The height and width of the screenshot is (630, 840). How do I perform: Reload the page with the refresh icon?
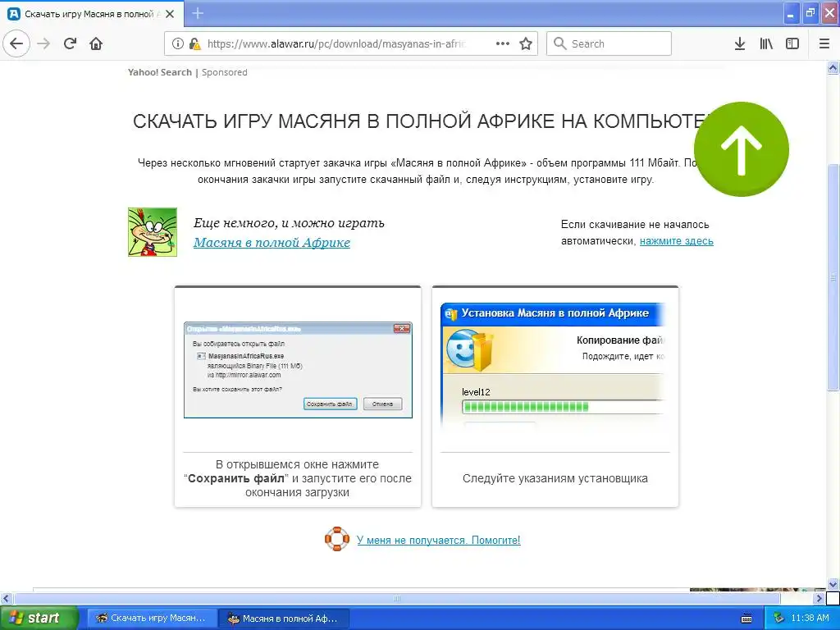click(70, 43)
